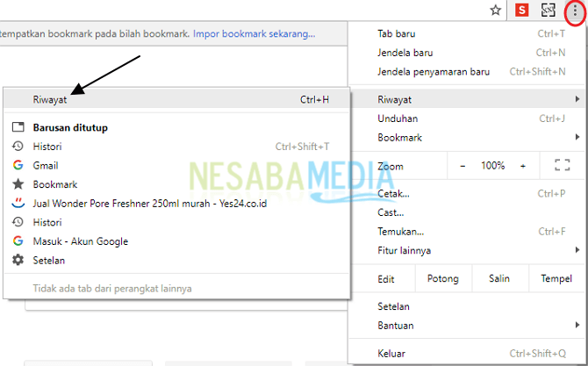The image size is (588, 366).
Task: Reopen the second Histori entry in recent list
Action: [176, 222]
